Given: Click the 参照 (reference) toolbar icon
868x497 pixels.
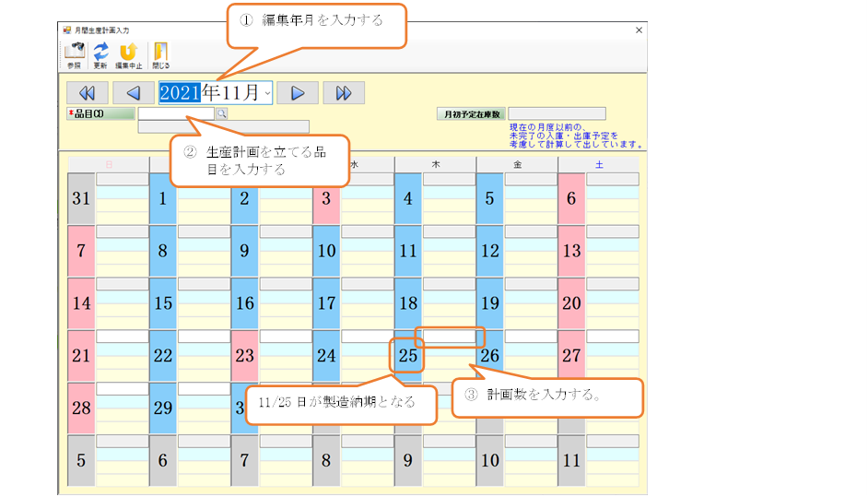Looking at the screenshot, I should pos(74,54).
